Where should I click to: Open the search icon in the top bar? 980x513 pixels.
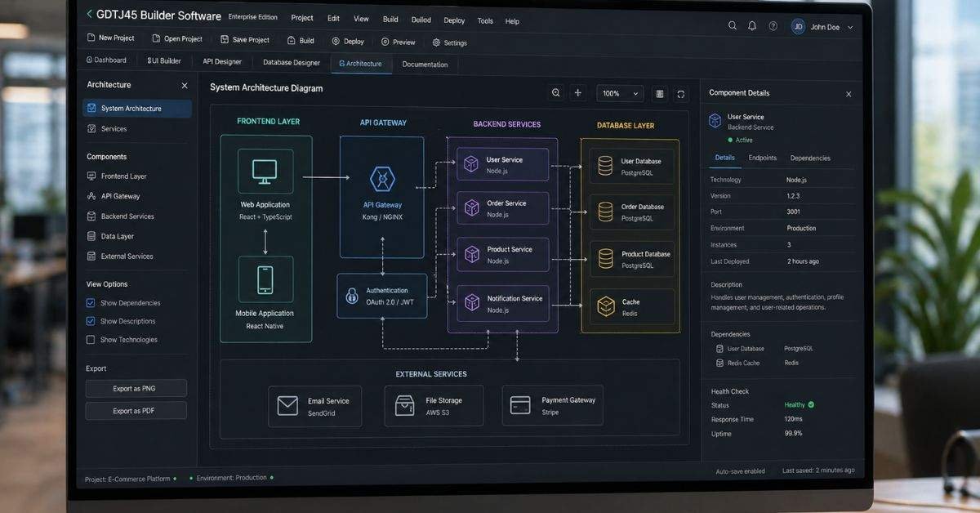click(x=733, y=25)
